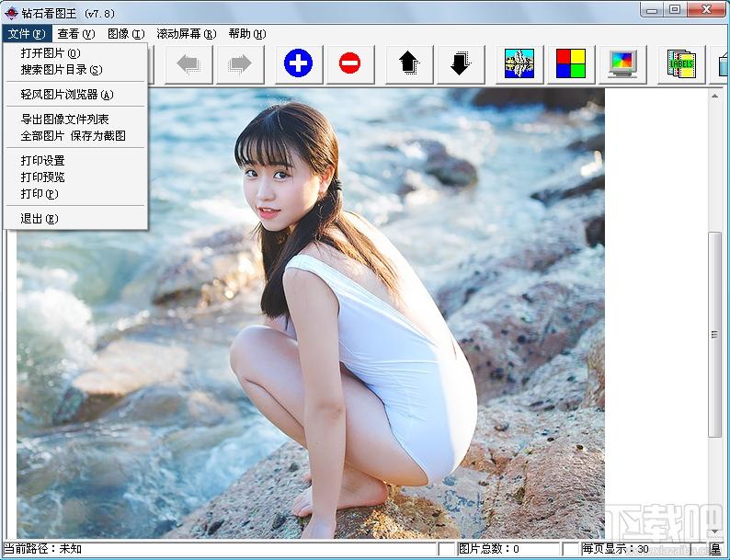Maximize the 钻石看图王 window

click(675, 10)
